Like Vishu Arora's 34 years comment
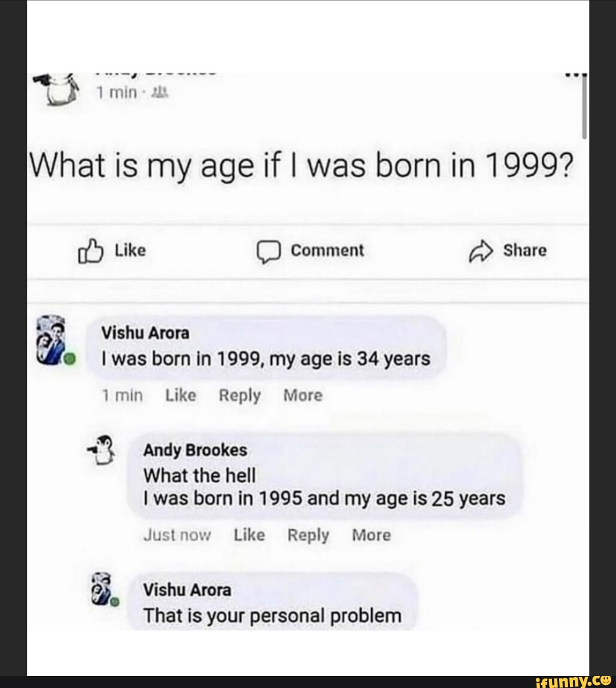The image size is (616, 688). 180,396
